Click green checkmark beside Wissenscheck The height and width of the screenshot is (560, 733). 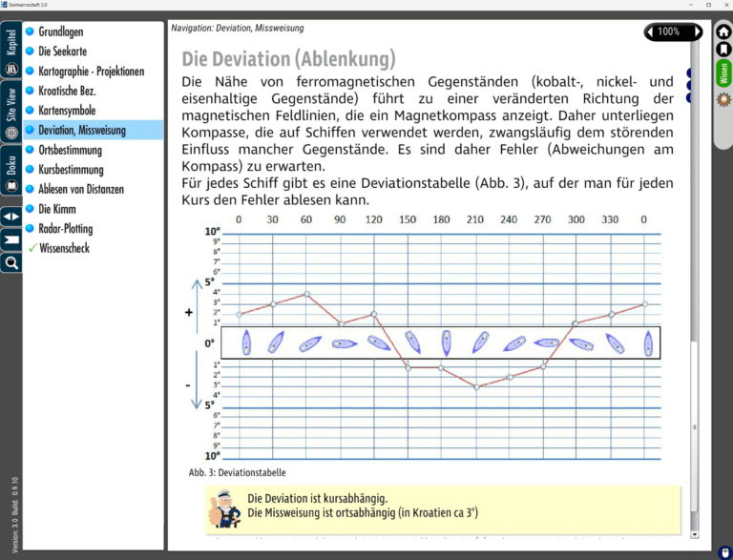[x=32, y=248]
